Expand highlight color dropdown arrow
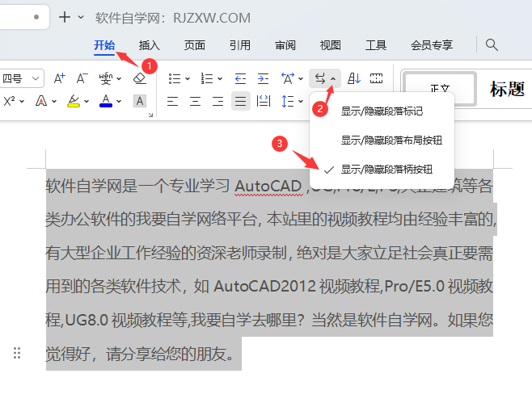532x407 pixels. pyautogui.click(x=87, y=101)
